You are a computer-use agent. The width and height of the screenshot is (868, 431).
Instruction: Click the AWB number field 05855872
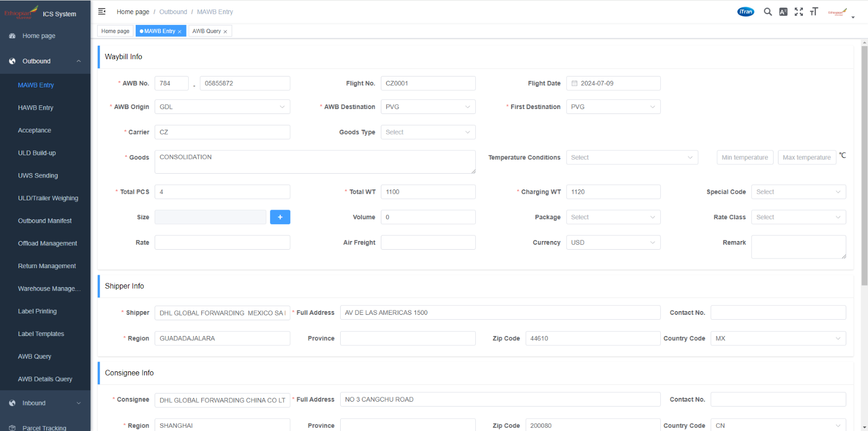(245, 84)
